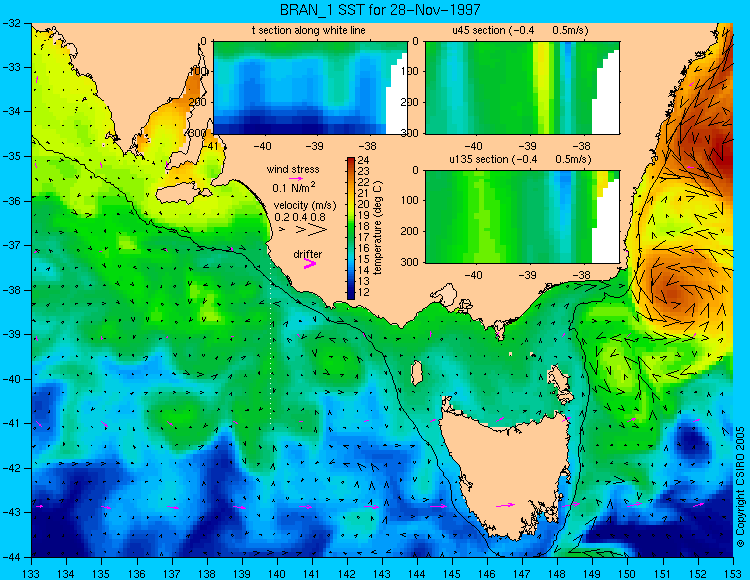Click latitude label -32 on left axis

(12, 23)
